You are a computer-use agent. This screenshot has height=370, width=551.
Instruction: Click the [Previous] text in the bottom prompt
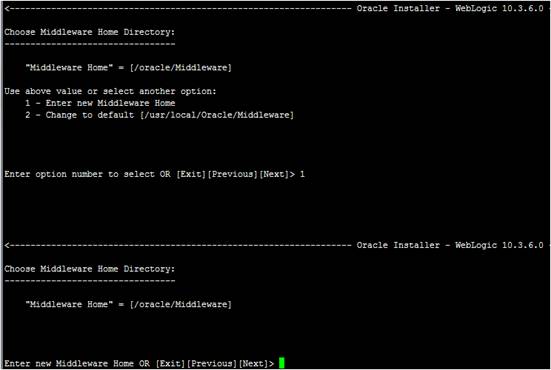tap(212, 363)
